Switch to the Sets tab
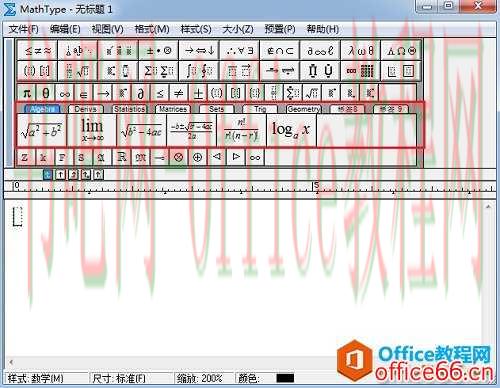The width and height of the screenshot is (500, 388). point(217,109)
